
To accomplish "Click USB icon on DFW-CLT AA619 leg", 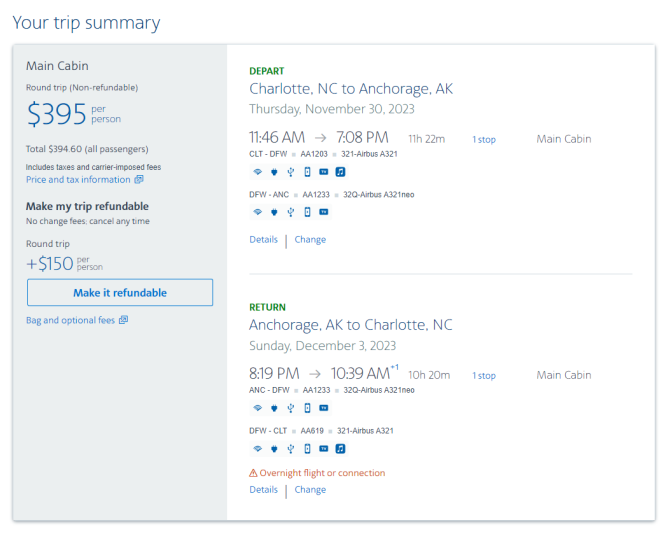I will pos(291,449).
